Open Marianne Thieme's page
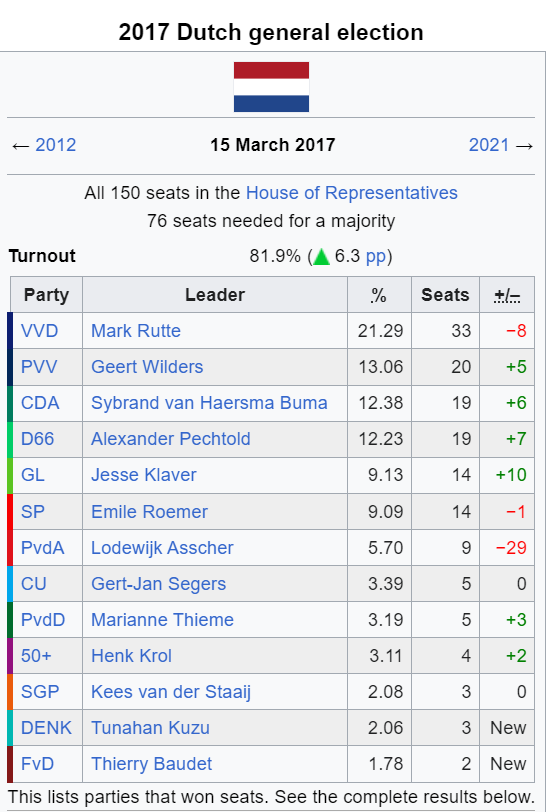The height and width of the screenshot is (812, 548). 162,620
